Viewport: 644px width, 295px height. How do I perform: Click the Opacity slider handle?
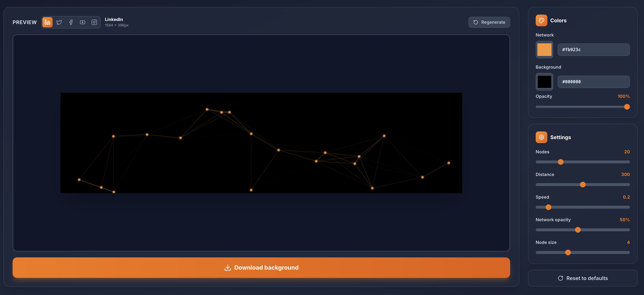[627, 107]
